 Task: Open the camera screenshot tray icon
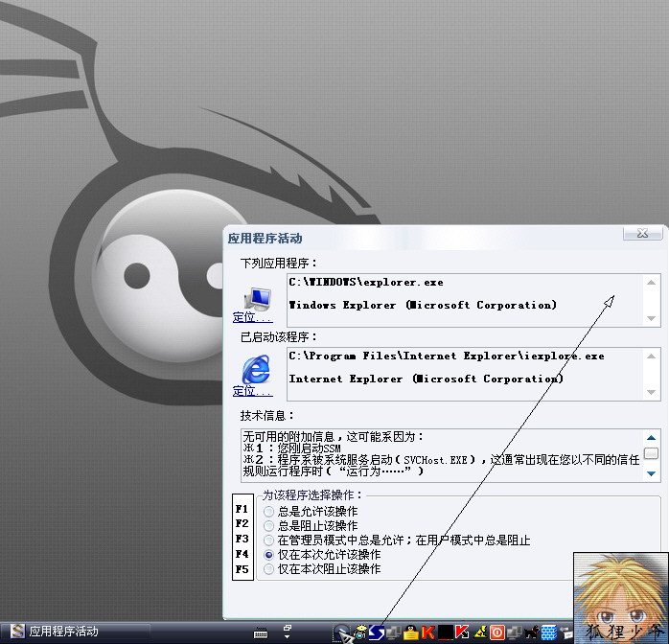360,632
